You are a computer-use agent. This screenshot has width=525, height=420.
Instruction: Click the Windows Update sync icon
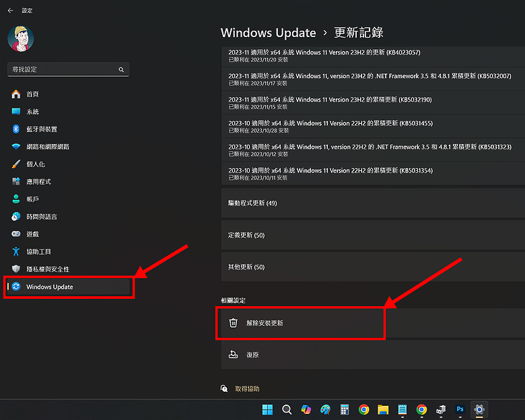pos(15,287)
